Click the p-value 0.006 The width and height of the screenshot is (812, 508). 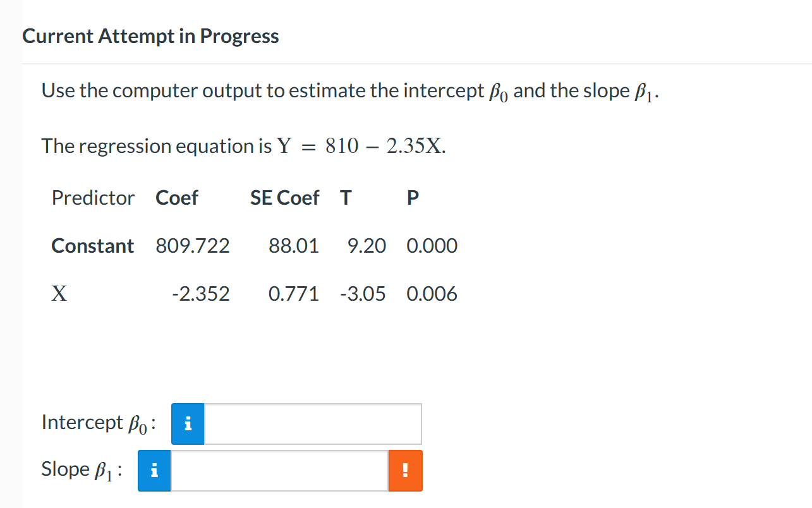coord(432,293)
